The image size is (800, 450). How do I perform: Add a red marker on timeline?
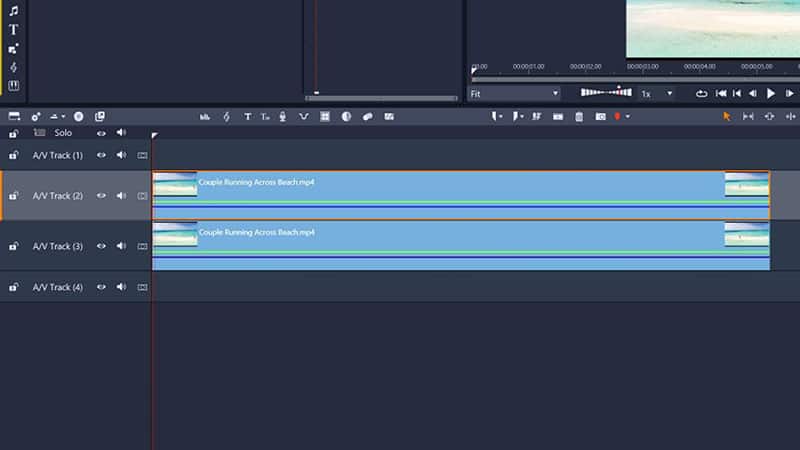tap(617, 117)
